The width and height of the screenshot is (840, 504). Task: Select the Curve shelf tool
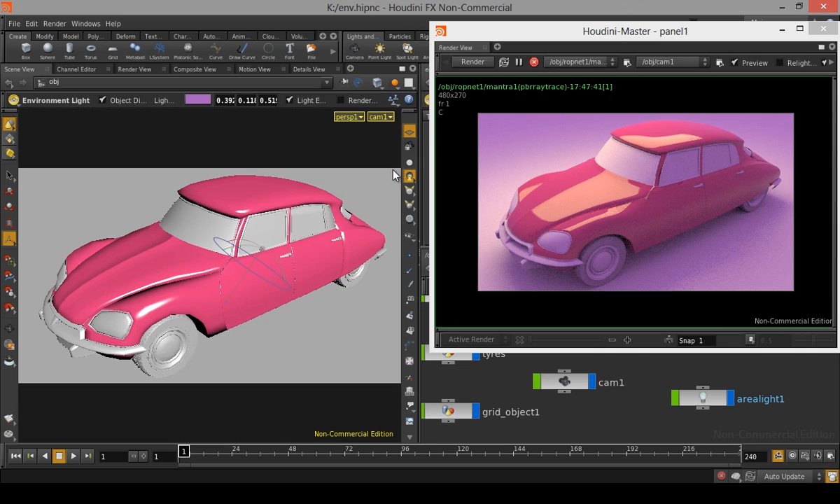(x=216, y=51)
